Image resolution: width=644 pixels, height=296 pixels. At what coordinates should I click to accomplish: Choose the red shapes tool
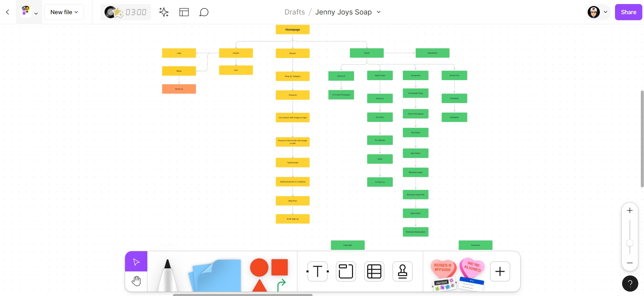click(x=269, y=275)
